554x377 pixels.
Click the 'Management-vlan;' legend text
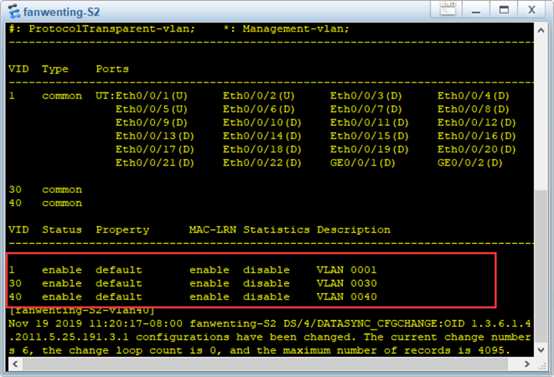[296, 29]
